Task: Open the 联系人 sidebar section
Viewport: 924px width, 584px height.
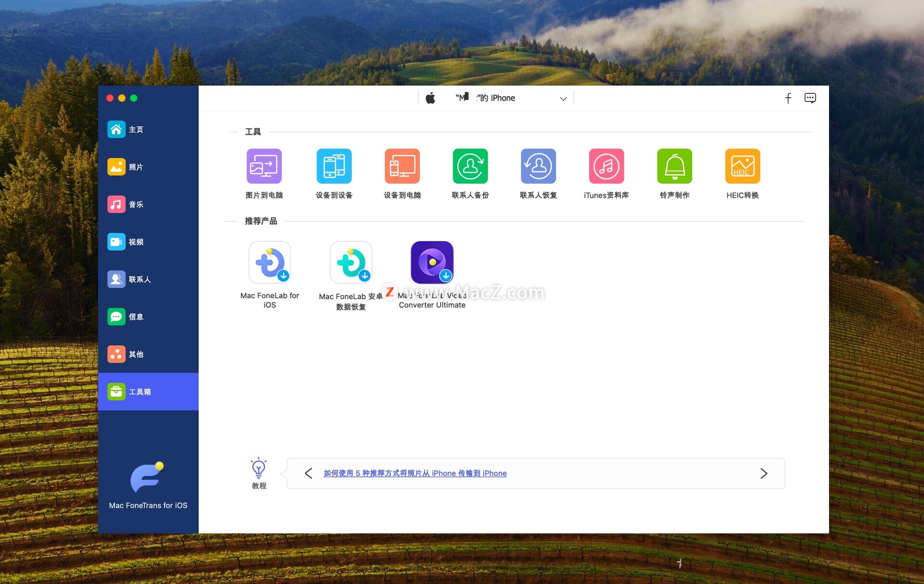Action: (148, 279)
